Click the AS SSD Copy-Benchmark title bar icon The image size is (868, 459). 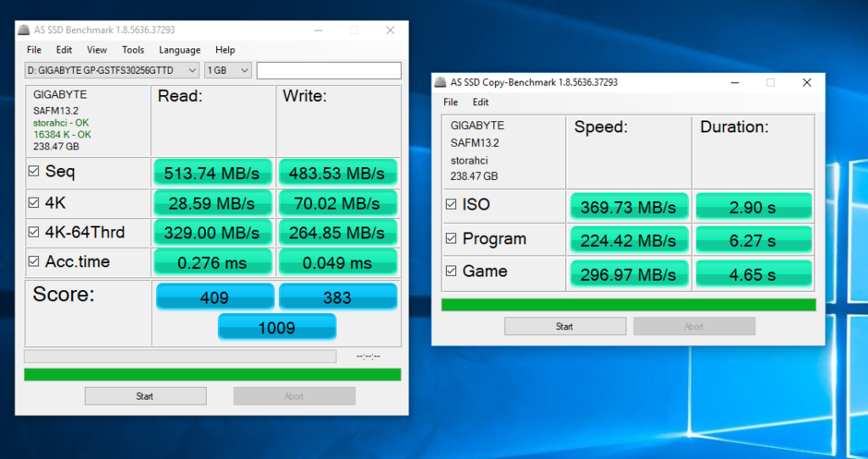click(440, 82)
